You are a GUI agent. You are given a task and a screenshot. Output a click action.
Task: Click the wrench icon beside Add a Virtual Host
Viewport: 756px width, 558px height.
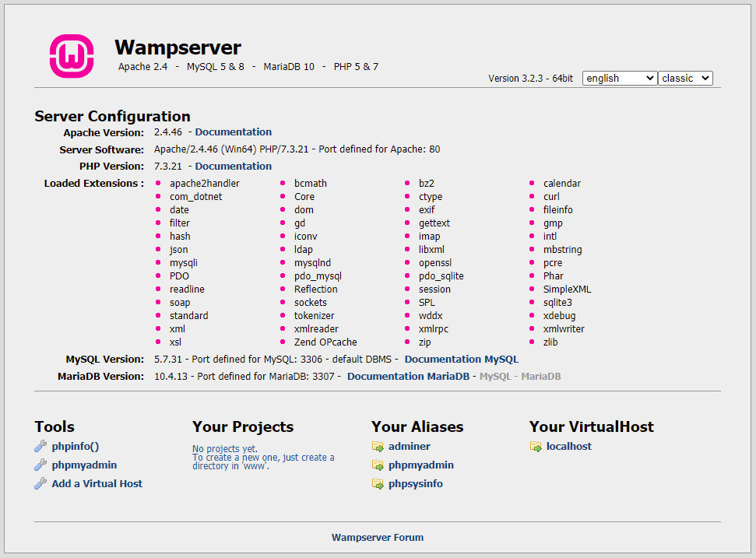click(x=40, y=483)
